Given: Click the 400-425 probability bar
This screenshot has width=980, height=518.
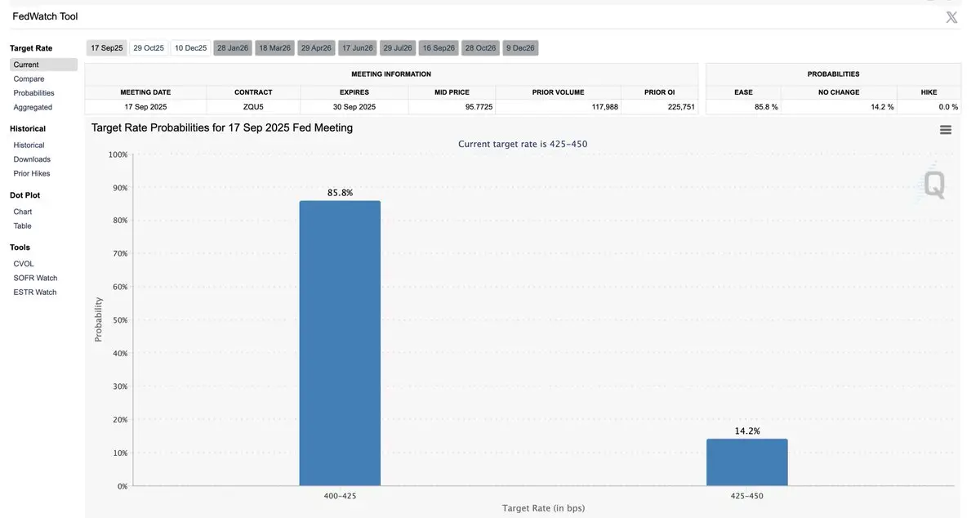Looking at the screenshot, I should click(x=340, y=343).
